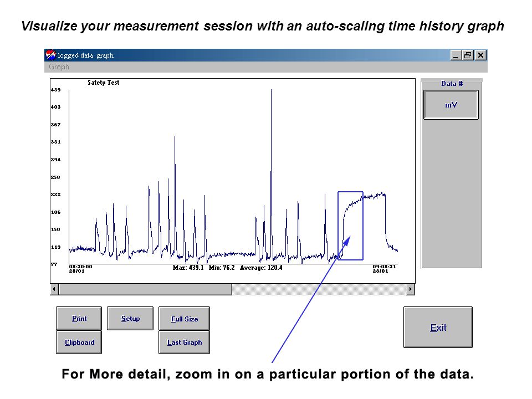The image size is (532, 399).
Task: Open the Setup dialog
Action: point(130,318)
